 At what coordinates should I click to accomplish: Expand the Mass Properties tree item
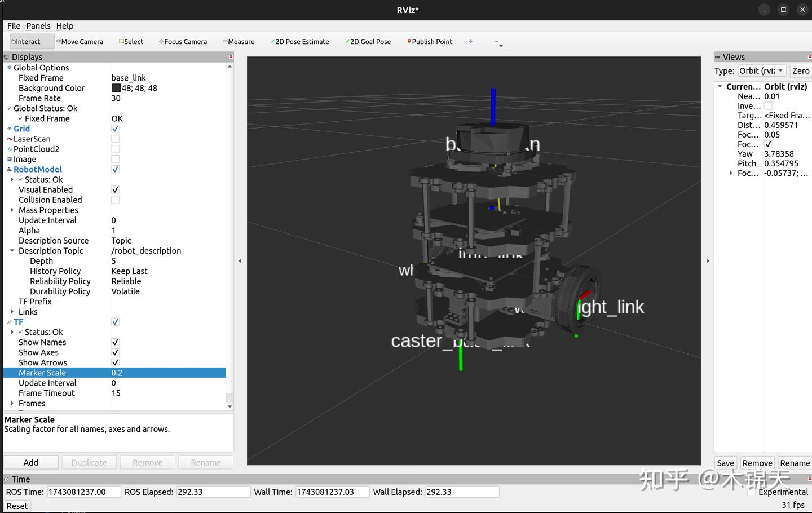(12, 210)
